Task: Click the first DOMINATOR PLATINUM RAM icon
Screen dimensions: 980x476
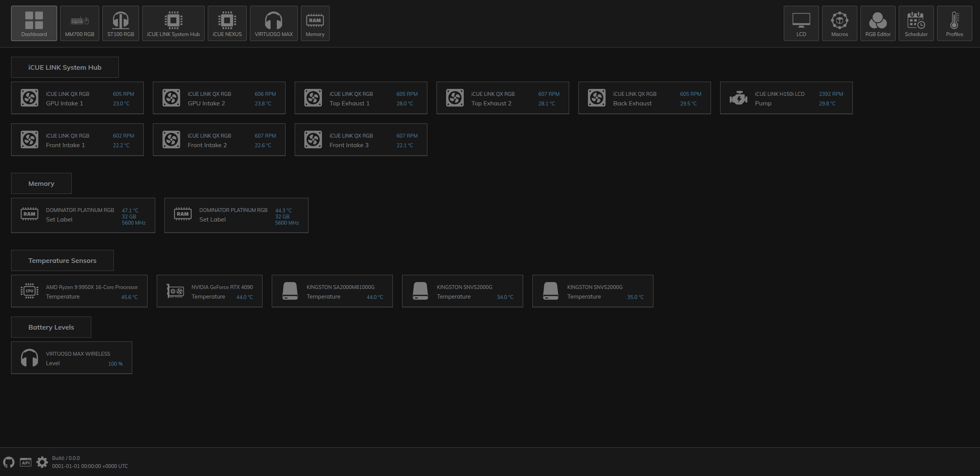Action: pos(30,214)
